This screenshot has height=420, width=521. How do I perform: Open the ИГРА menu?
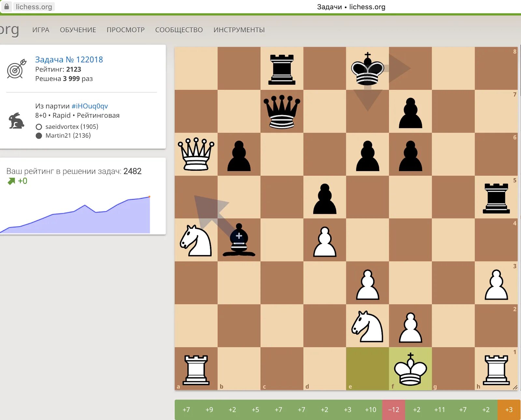[41, 30]
